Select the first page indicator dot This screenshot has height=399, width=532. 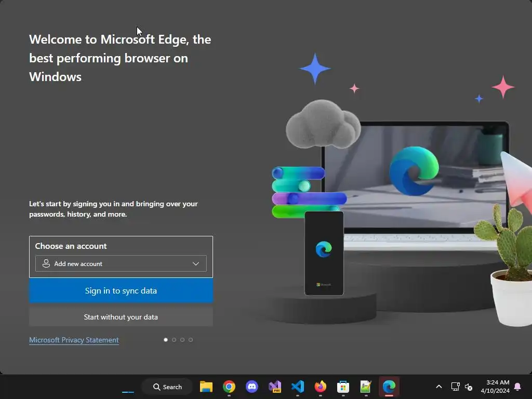(x=166, y=340)
